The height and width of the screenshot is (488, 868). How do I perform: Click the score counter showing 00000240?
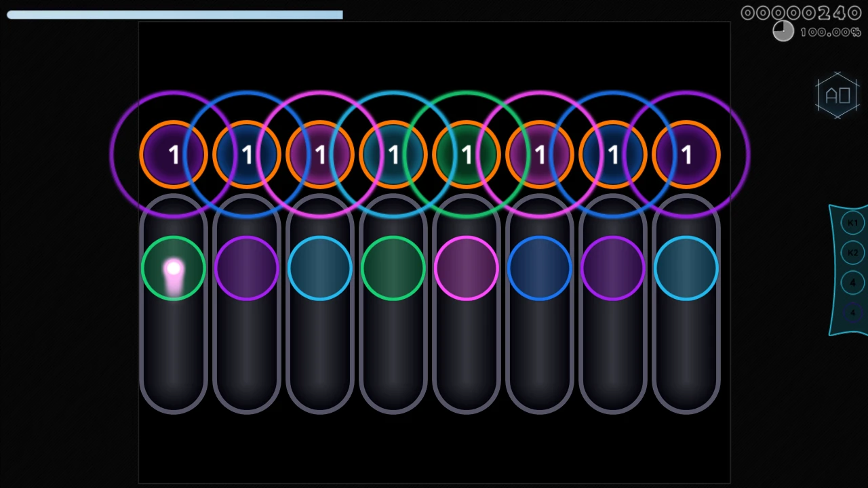pyautogui.click(x=801, y=13)
